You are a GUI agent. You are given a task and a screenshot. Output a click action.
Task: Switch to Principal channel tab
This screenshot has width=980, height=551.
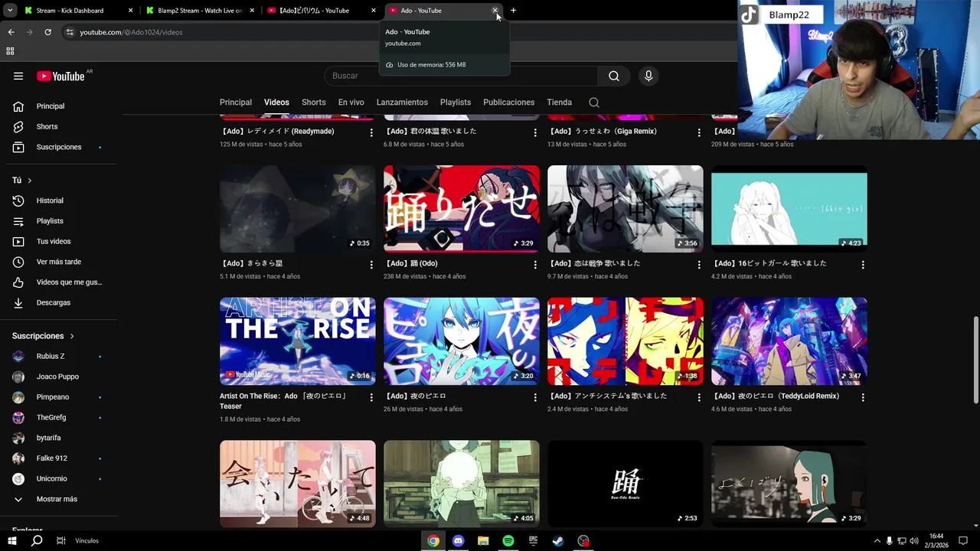click(x=236, y=103)
